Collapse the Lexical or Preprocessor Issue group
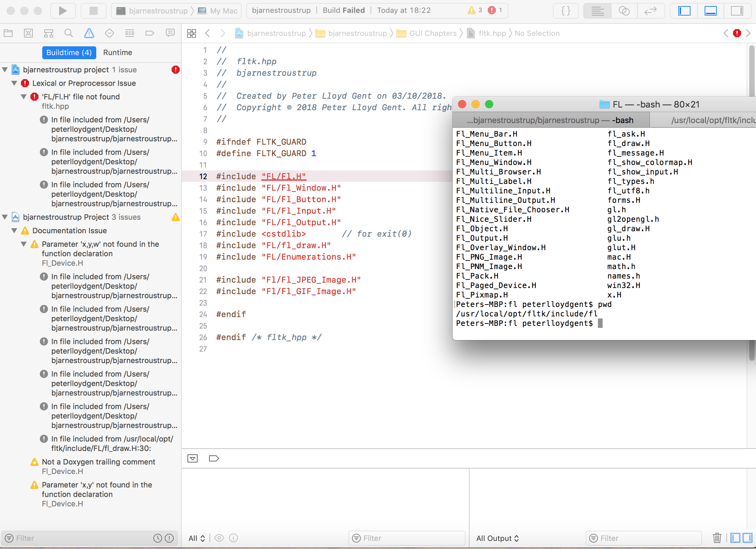 (14, 83)
